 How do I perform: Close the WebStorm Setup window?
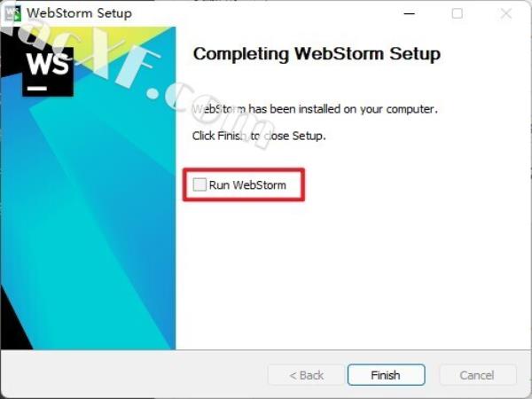click(506, 13)
